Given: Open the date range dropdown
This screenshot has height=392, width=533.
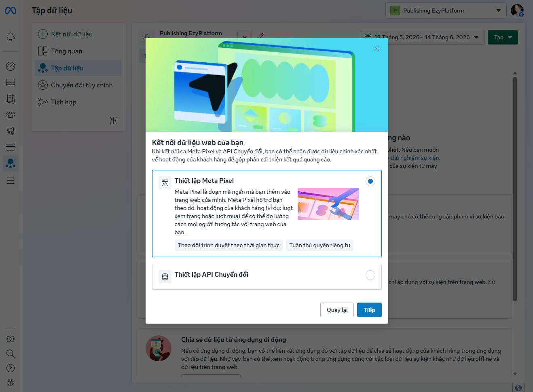Looking at the screenshot, I should pyautogui.click(x=422, y=37).
